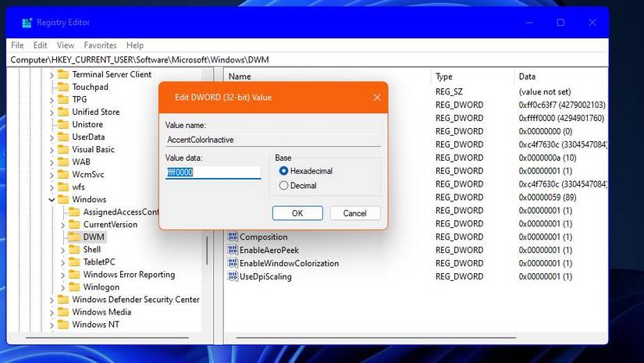The image size is (644, 363).
Task: Click the registry path address bar
Action: pos(308,60)
